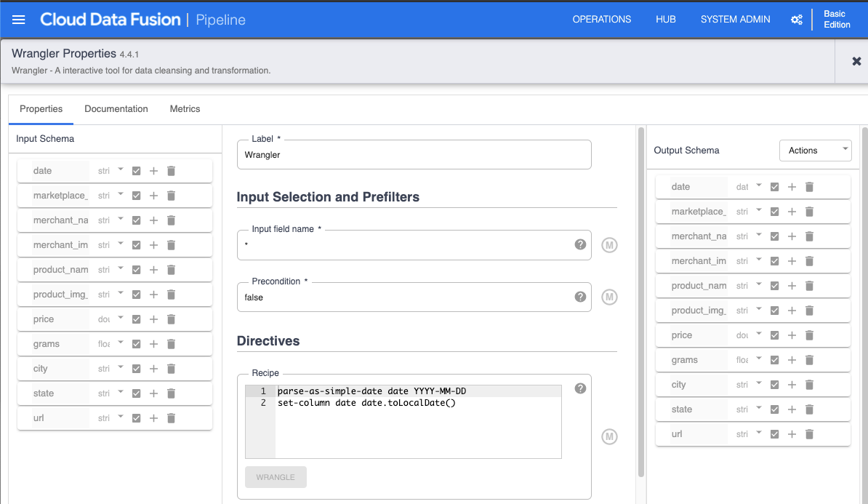Open the SYSTEM ADMIN menu item
This screenshot has height=504, width=868.
point(735,20)
